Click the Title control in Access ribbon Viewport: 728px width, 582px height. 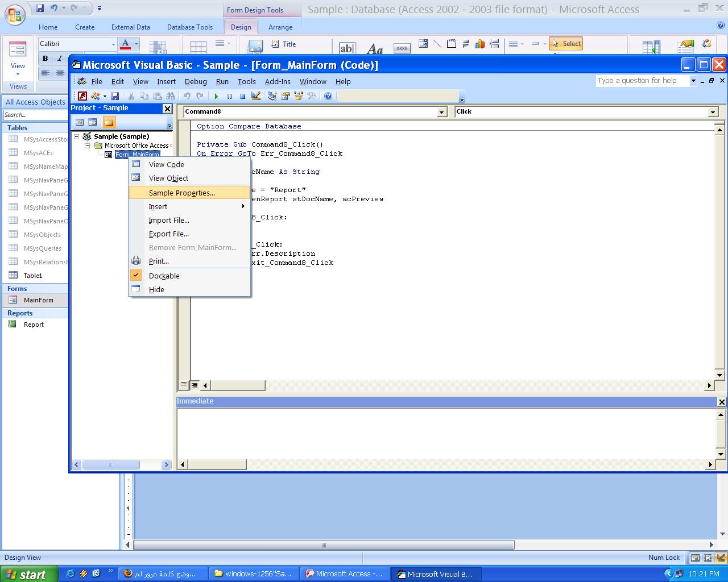click(x=283, y=44)
